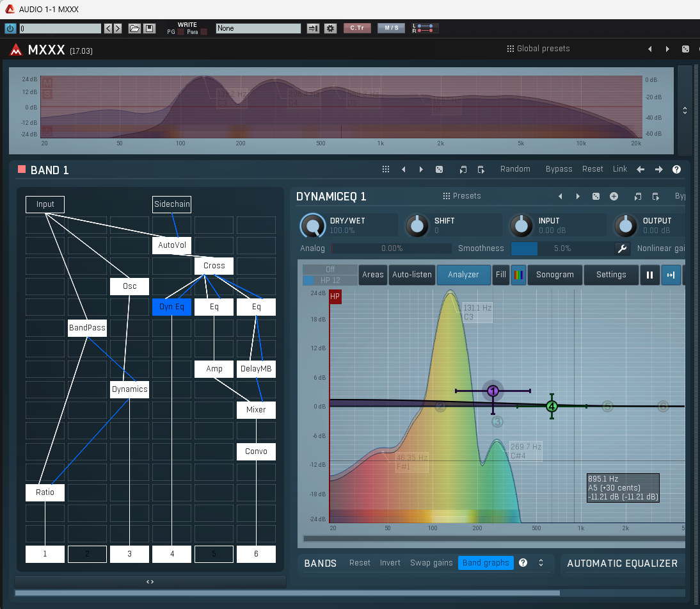Toggle the Band graphs button
Screen dimensions: 700x609
(x=486, y=562)
